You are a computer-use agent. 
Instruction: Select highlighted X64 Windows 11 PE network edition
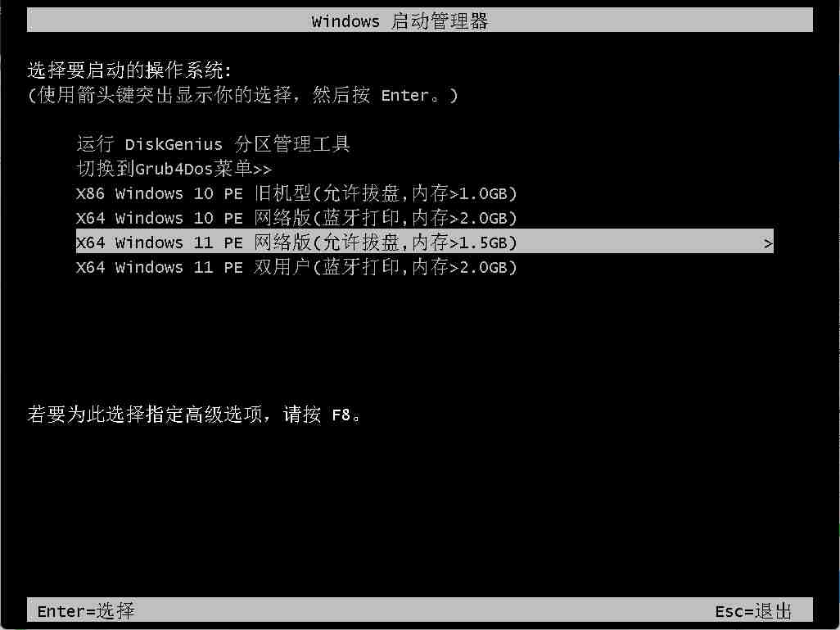pyautogui.click(x=424, y=242)
